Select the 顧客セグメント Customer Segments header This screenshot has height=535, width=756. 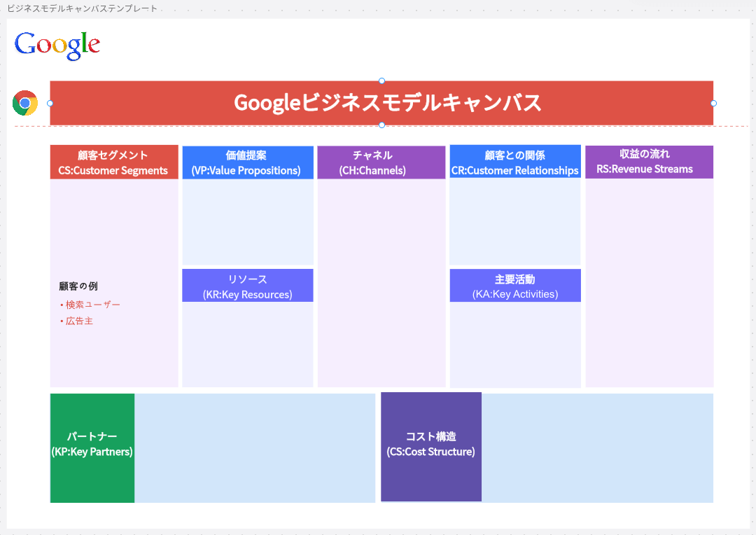(x=114, y=162)
